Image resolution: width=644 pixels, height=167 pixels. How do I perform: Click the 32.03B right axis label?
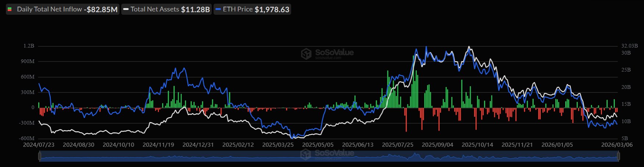(629, 46)
